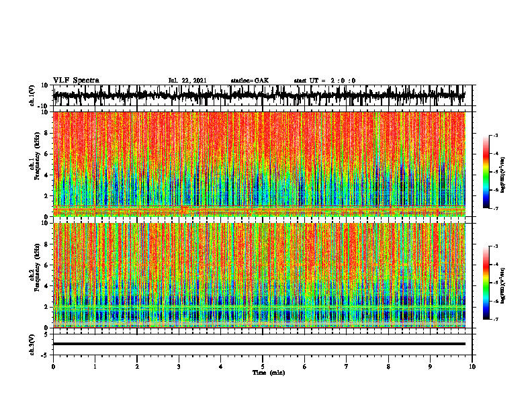Click the 8 kHz tick on ch.1 frequency axis
This screenshot has height=411, width=532.
[46, 133]
